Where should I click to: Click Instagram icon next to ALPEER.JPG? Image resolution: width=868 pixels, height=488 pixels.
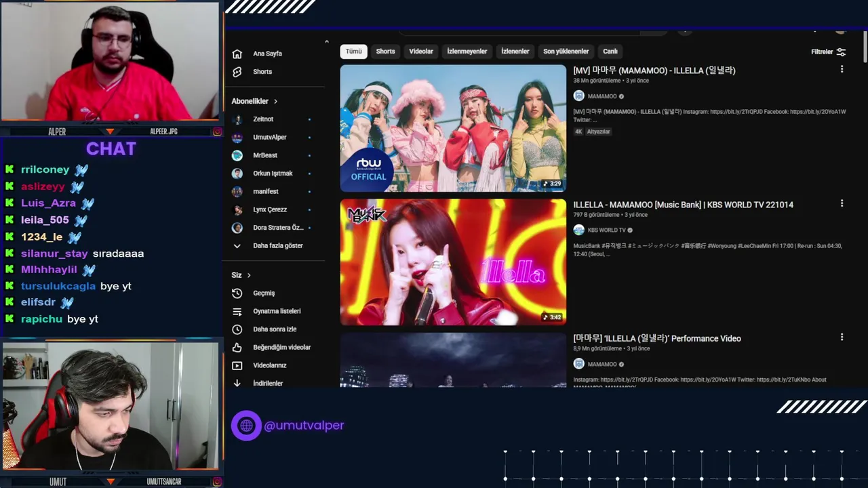[217, 131]
